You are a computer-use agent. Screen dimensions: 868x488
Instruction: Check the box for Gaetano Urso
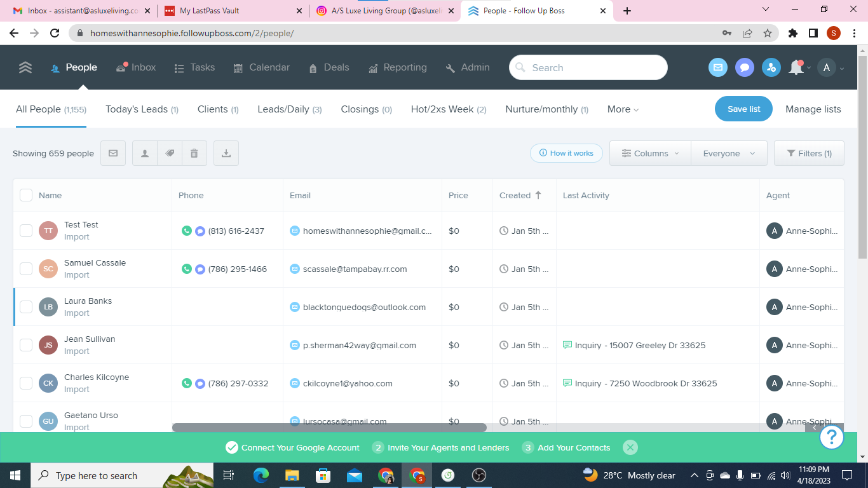(x=26, y=421)
